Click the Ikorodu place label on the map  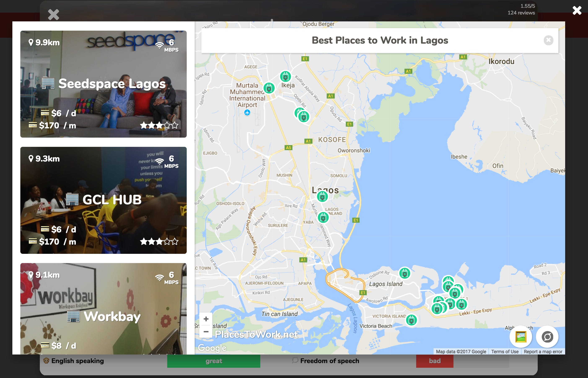501,61
